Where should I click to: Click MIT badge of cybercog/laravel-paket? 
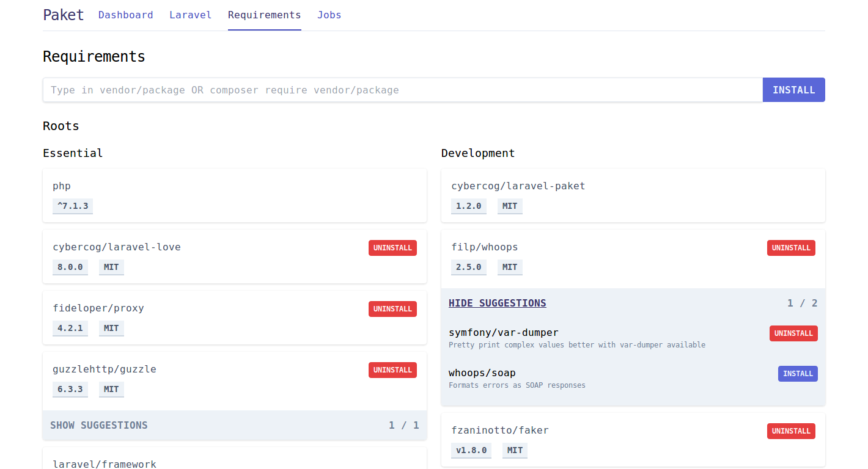click(510, 206)
